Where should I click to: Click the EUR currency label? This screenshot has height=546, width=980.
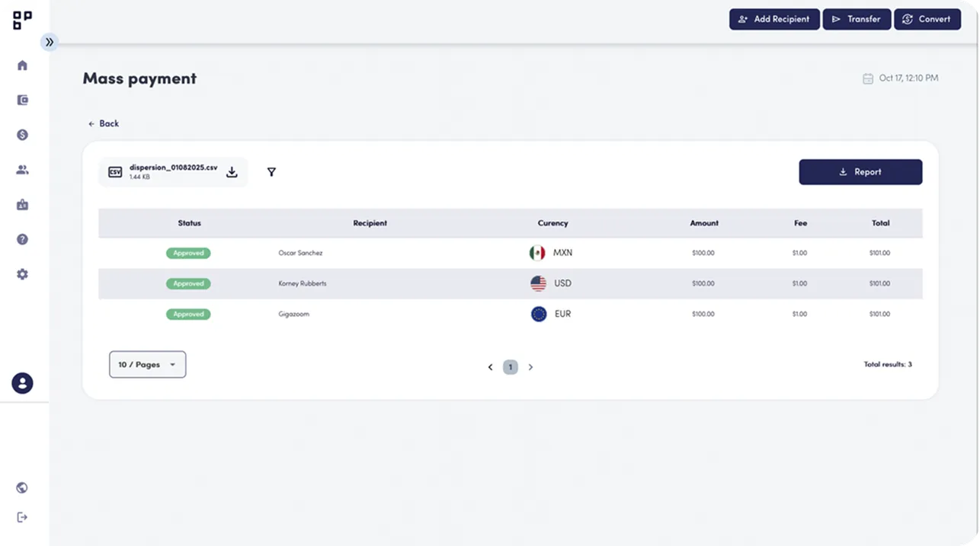click(x=562, y=314)
